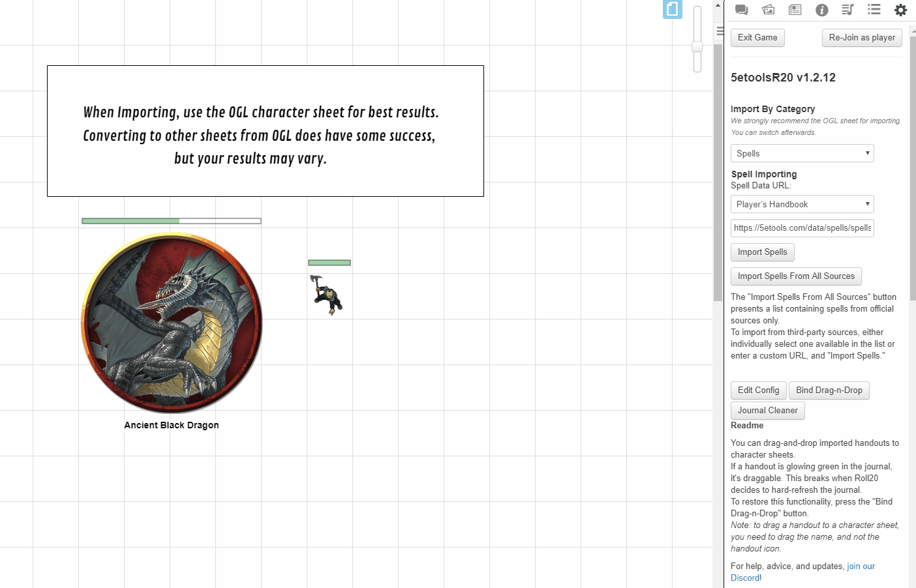
Task: Click the zoom slider handle
Action: tap(697, 46)
